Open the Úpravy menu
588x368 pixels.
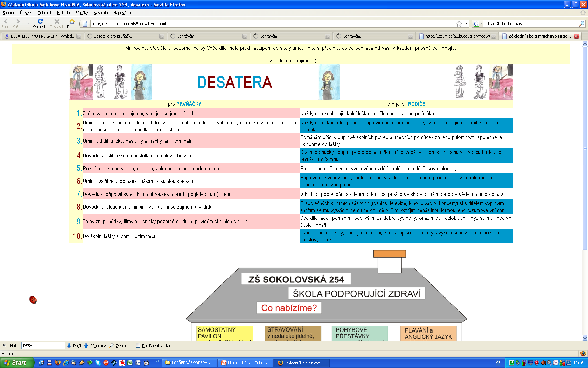(x=26, y=13)
